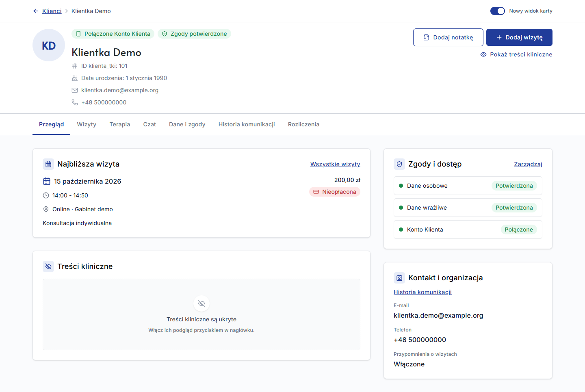Click the contact card icon by Kontakt i organizacja
The image size is (585, 392).
(399, 278)
